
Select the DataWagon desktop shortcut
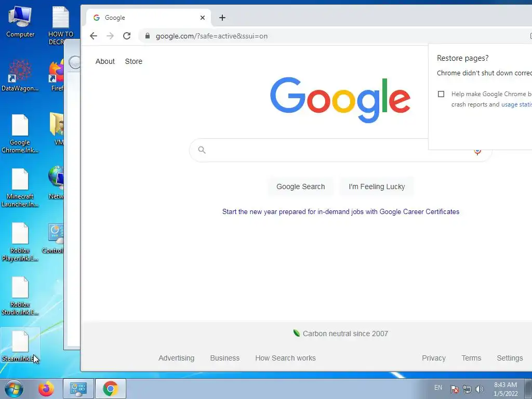click(x=20, y=75)
